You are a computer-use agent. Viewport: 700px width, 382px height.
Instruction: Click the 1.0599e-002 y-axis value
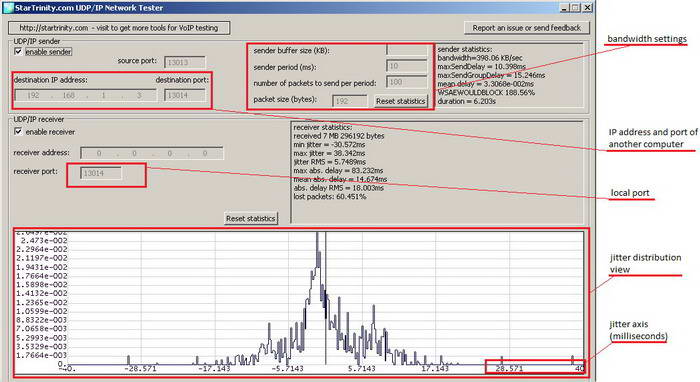point(42,311)
